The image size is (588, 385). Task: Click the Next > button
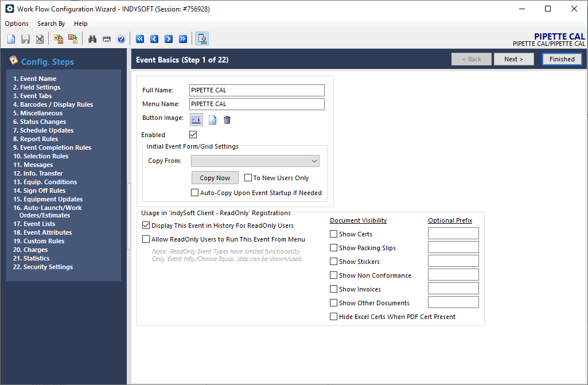(513, 59)
